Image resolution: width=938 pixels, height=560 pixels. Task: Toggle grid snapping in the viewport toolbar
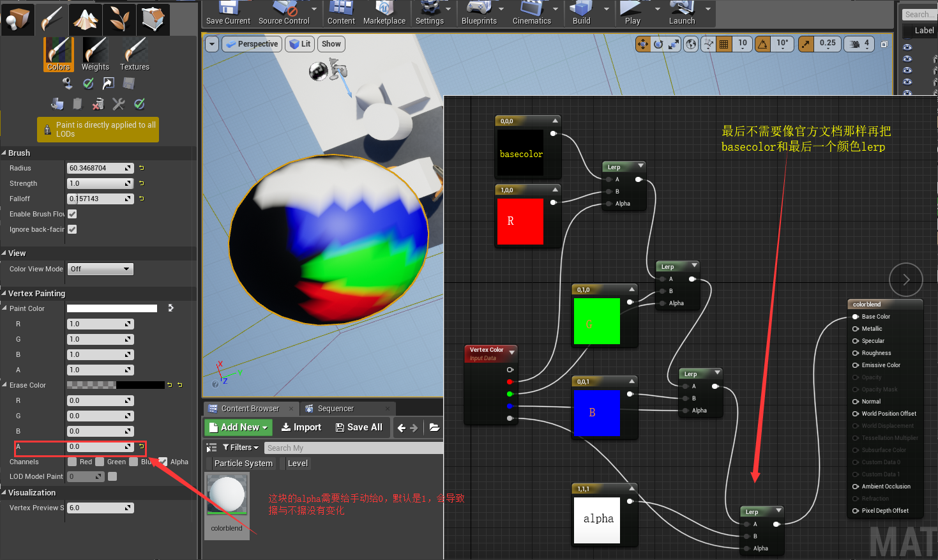[725, 44]
